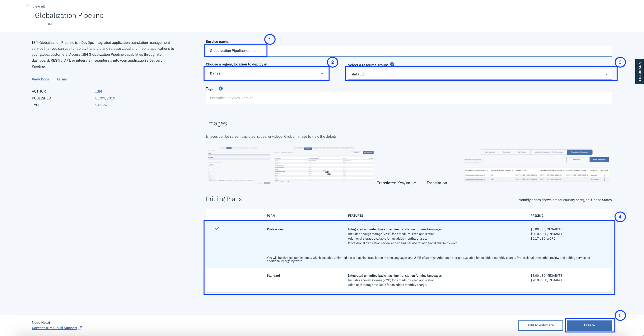
Task: Select the Standard pricing plan row
Action: click(x=408, y=280)
